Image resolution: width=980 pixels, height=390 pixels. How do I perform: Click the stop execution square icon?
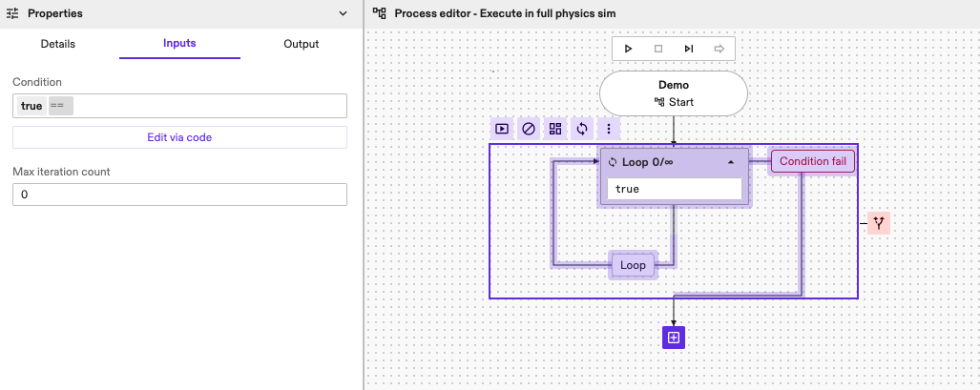coord(658,49)
